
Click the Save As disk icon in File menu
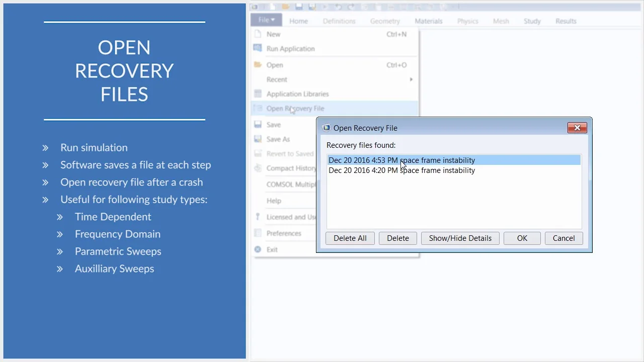pyautogui.click(x=258, y=139)
